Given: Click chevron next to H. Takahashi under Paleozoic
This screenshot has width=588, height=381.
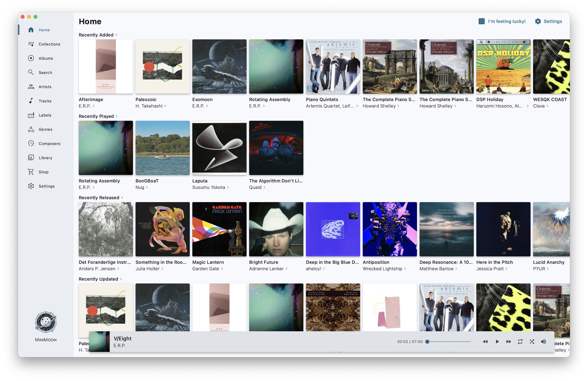Looking at the screenshot, I should tap(165, 106).
